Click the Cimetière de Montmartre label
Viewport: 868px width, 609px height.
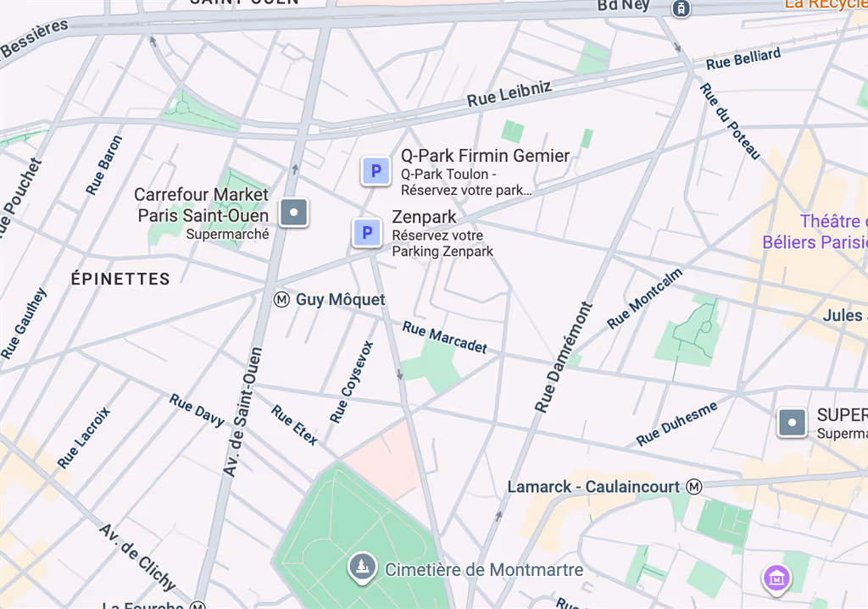pos(484,570)
